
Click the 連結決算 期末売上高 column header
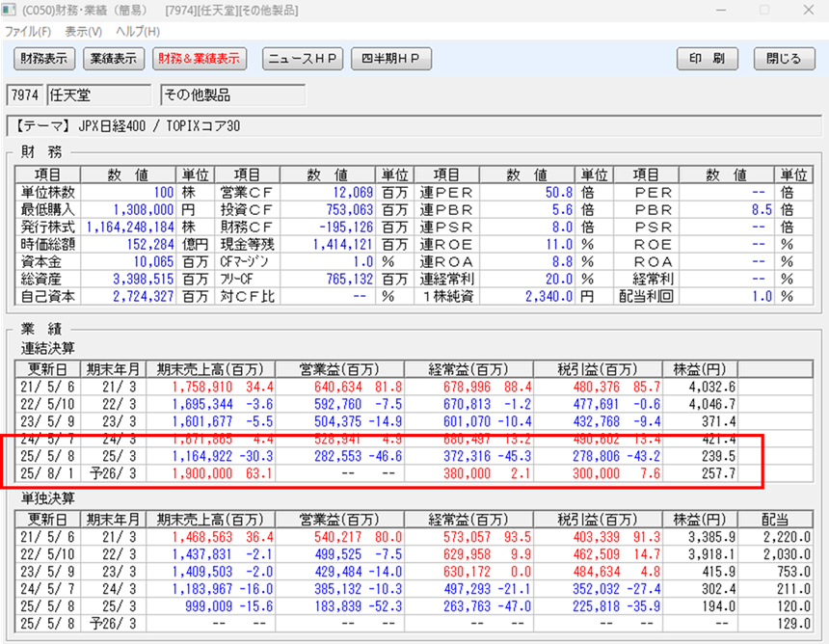(x=210, y=369)
